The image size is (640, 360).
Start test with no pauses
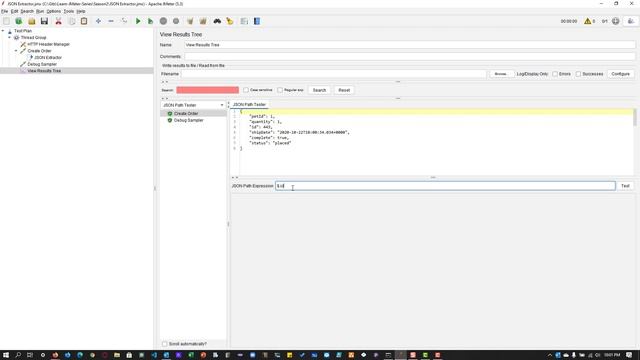(151, 21)
